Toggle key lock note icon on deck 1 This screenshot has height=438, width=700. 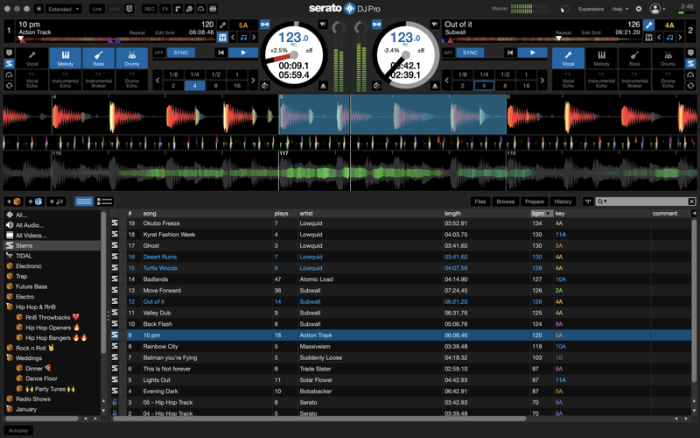click(x=243, y=38)
